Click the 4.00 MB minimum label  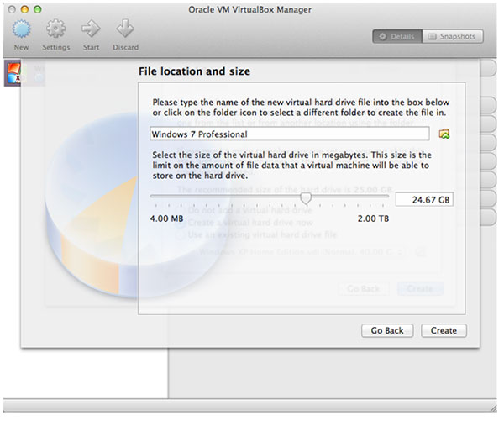click(x=166, y=218)
